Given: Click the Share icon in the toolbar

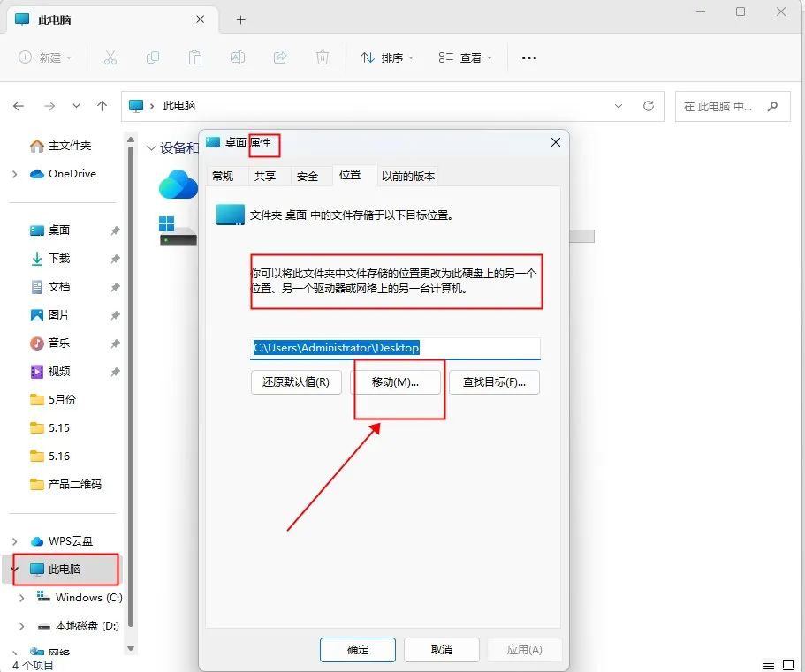Looking at the screenshot, I should (280, 57).
